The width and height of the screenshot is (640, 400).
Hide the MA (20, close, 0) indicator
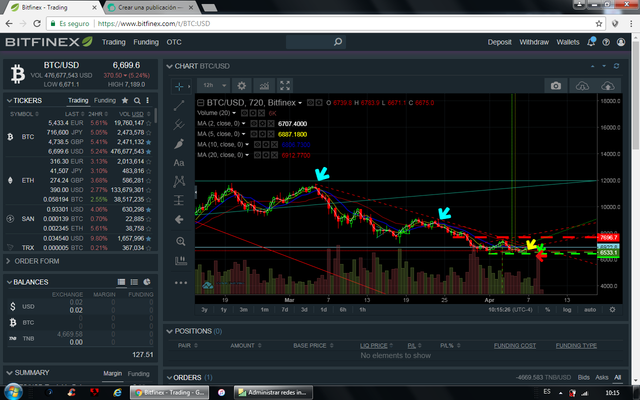[x=258, y=155]
